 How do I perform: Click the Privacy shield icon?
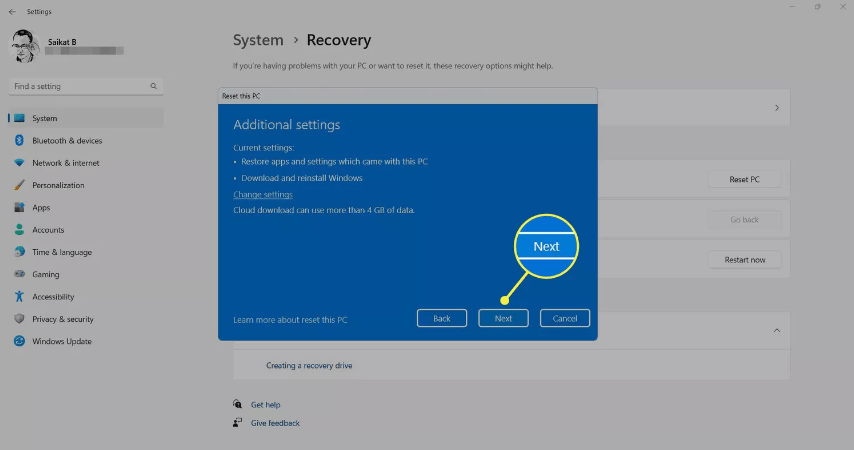[x=20, y=319]
